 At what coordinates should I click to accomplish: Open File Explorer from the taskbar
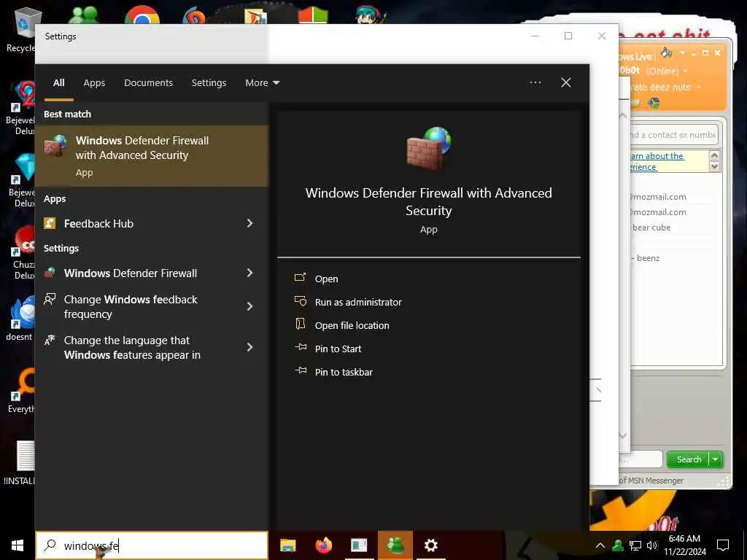287,545
